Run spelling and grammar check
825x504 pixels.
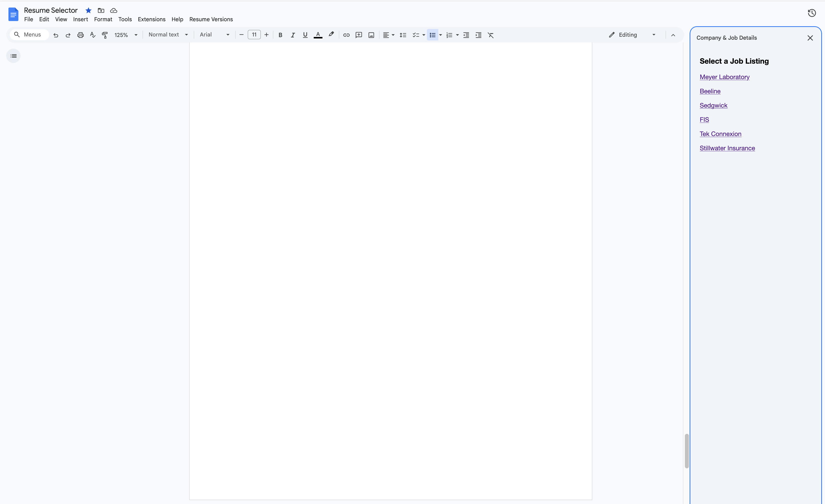(x=93, y=35)
